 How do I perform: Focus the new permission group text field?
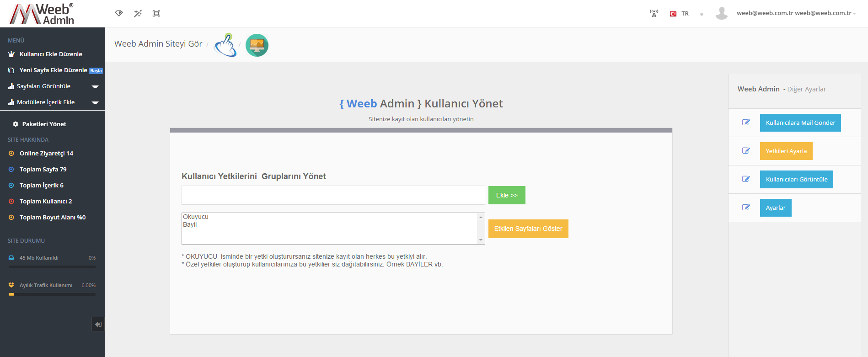(x=333, y=195)
